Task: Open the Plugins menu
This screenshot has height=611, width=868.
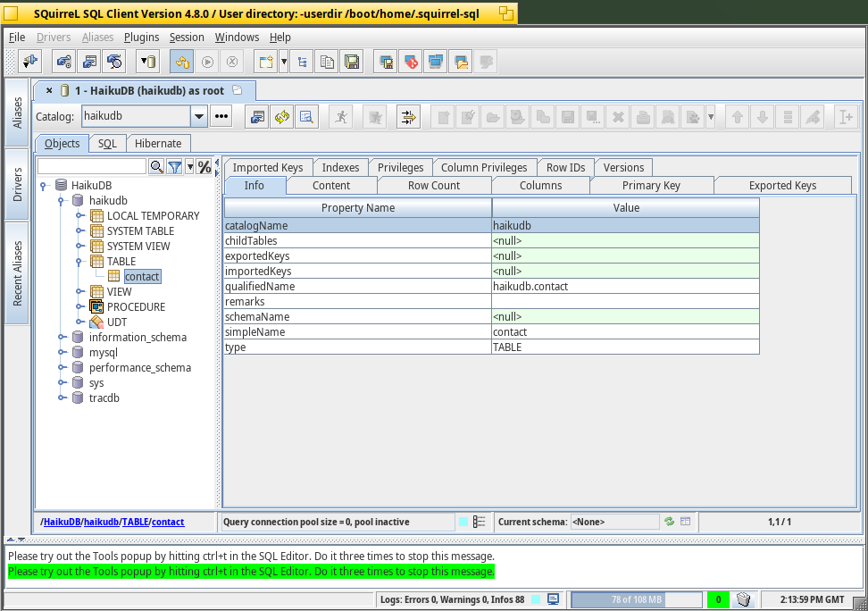Action: (x=142, y=38)
